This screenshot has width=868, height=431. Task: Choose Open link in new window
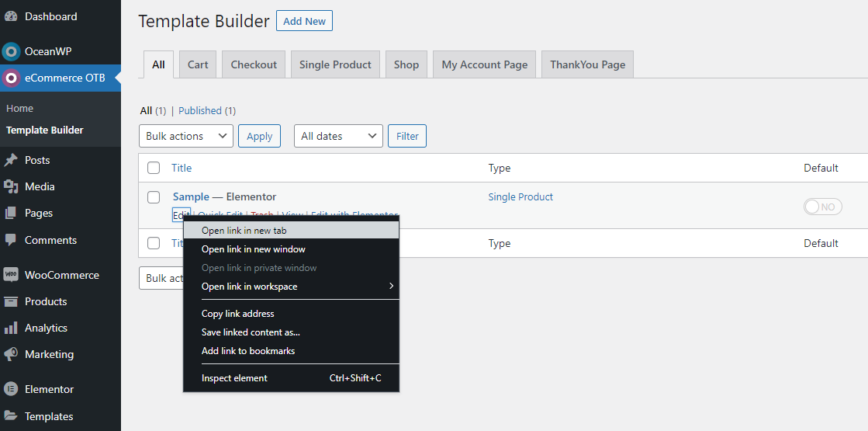(291, 249)
